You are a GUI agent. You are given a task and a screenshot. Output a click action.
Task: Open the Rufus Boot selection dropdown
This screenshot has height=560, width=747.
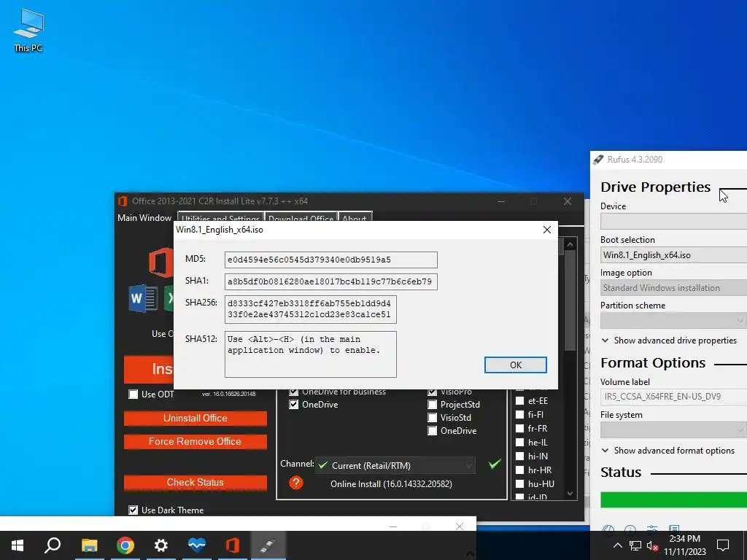pos(673,254)
